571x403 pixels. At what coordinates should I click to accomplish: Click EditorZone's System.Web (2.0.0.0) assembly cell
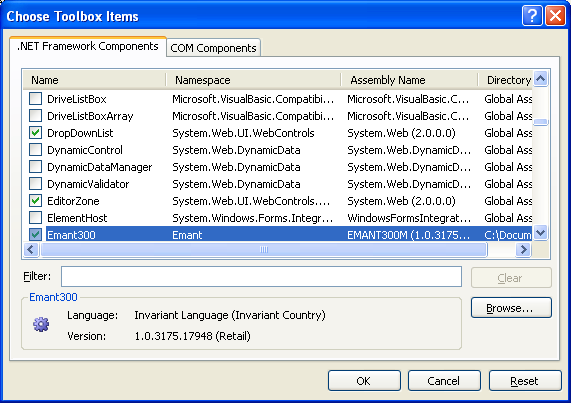point(401,201)
